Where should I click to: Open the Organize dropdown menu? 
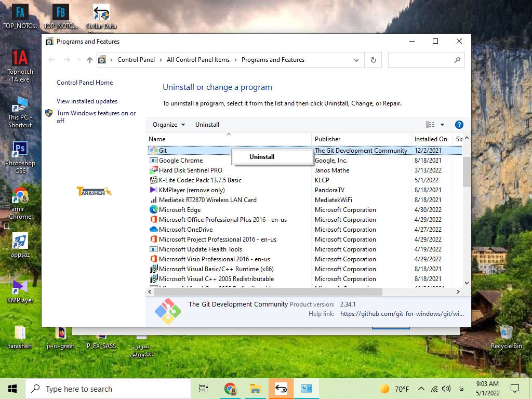(169, 125)
